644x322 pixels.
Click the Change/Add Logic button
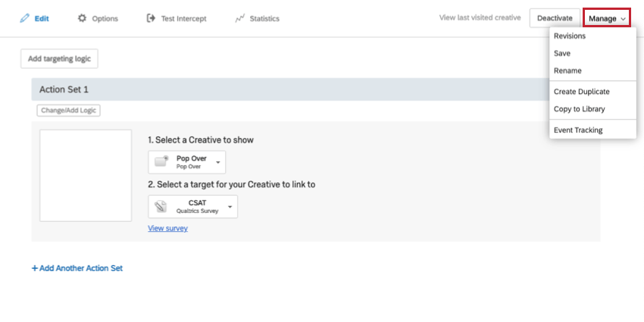click(x=68, y=110)
